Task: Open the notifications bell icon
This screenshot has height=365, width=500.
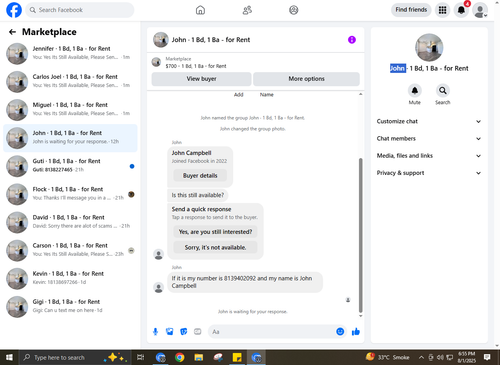Action: [x=461, y=10]
